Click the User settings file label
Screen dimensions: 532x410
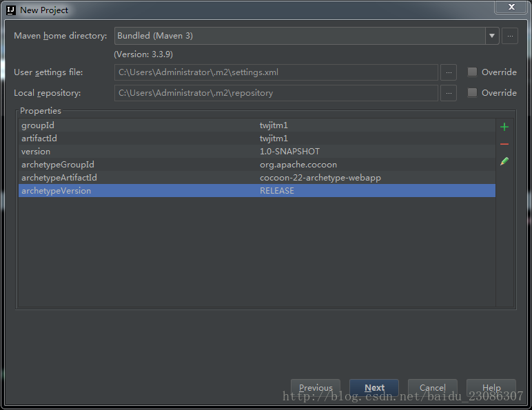(48, 72)
